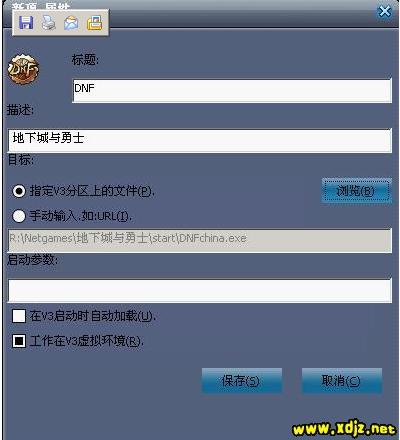Image resolution: width=400 pixels, height=440 pixels.
Task: Toggle 工作在V3虚拟环境 checkbox
Action: 19,341
